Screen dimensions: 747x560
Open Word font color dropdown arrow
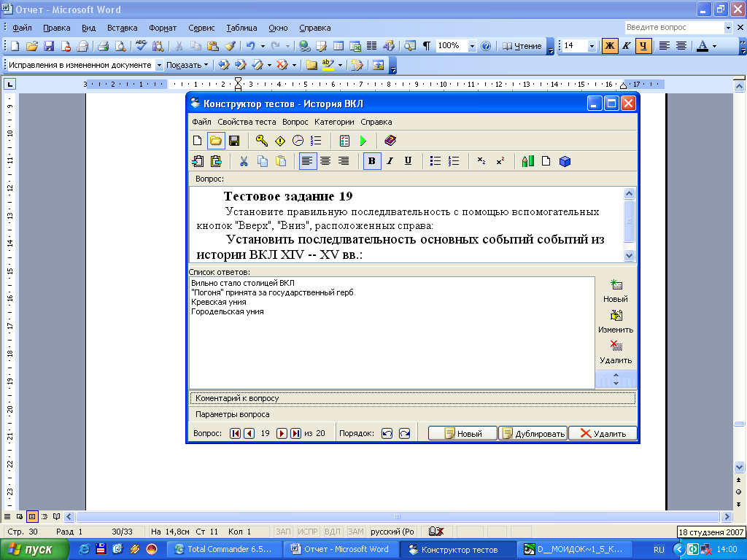point(714,46)
